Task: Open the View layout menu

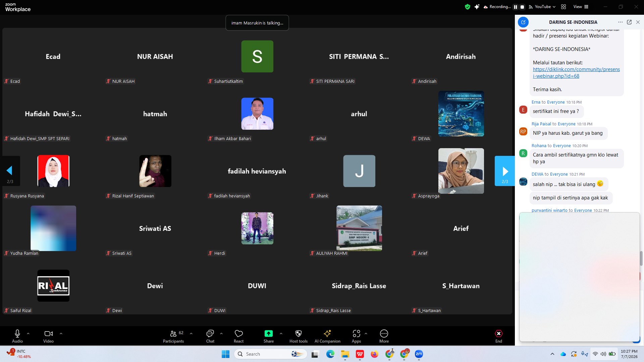Action: click(x=581, y=7)
